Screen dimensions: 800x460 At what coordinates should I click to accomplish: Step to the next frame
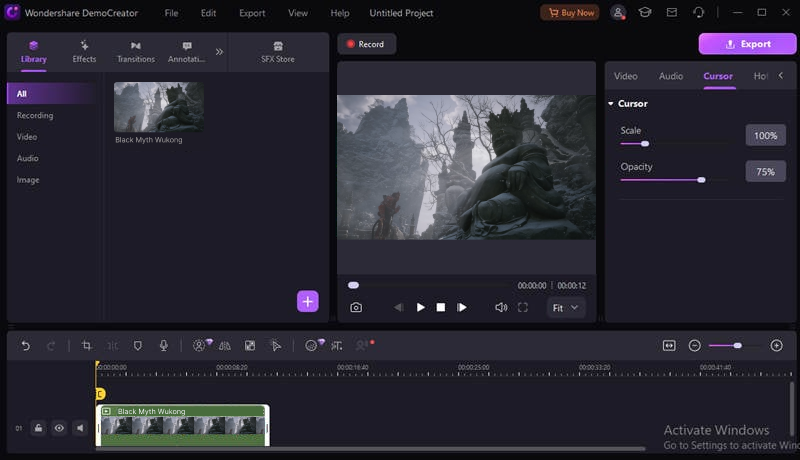click(462, 308)
